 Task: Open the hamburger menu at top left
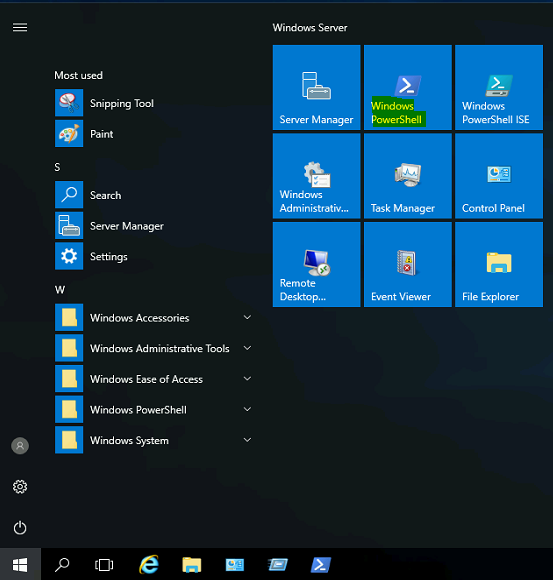(20, 27)
